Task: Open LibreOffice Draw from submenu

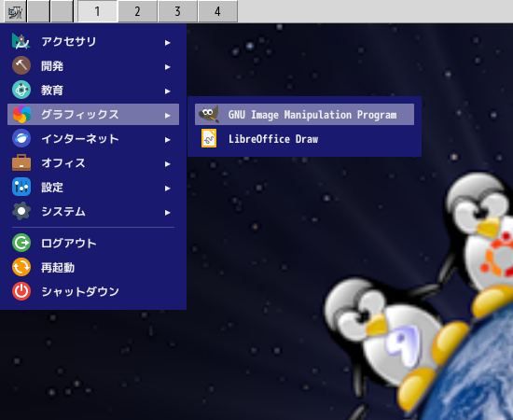Action: (x=304, y=138)
